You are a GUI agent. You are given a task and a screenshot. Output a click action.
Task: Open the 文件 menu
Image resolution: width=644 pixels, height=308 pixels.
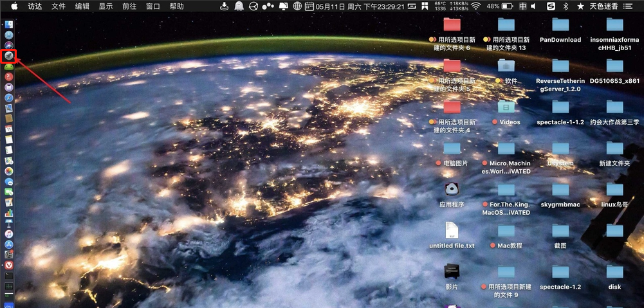point(59,6)
